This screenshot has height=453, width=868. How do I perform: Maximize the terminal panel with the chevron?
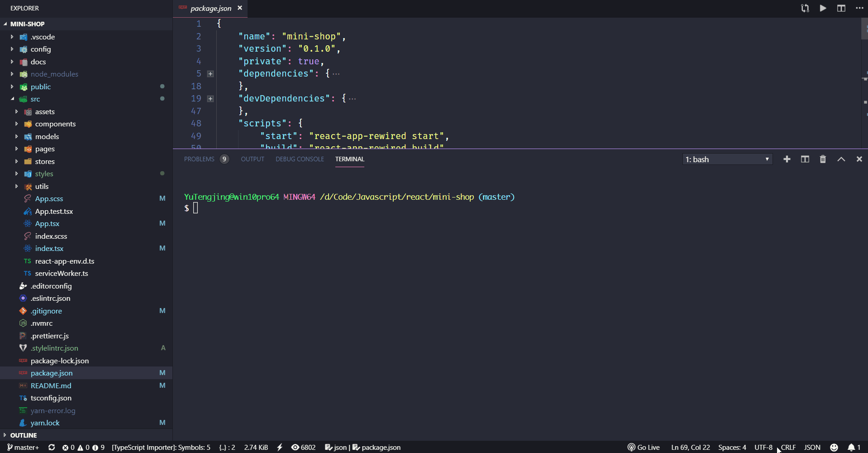tap(841, 159)
